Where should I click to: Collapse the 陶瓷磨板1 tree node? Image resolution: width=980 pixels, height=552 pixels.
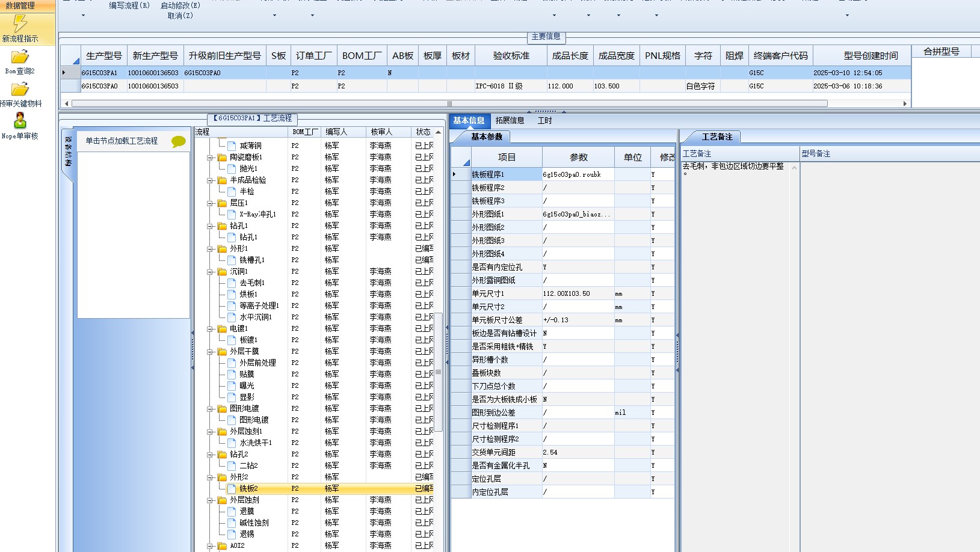click(x=211, y=158)
